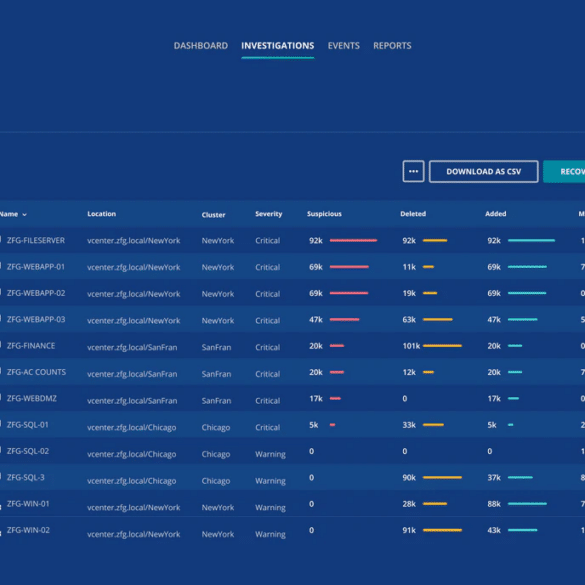585x585 pixels.
Task: Select ZFG-WIN-02 name cell
Action: click(x=28, y=530)
